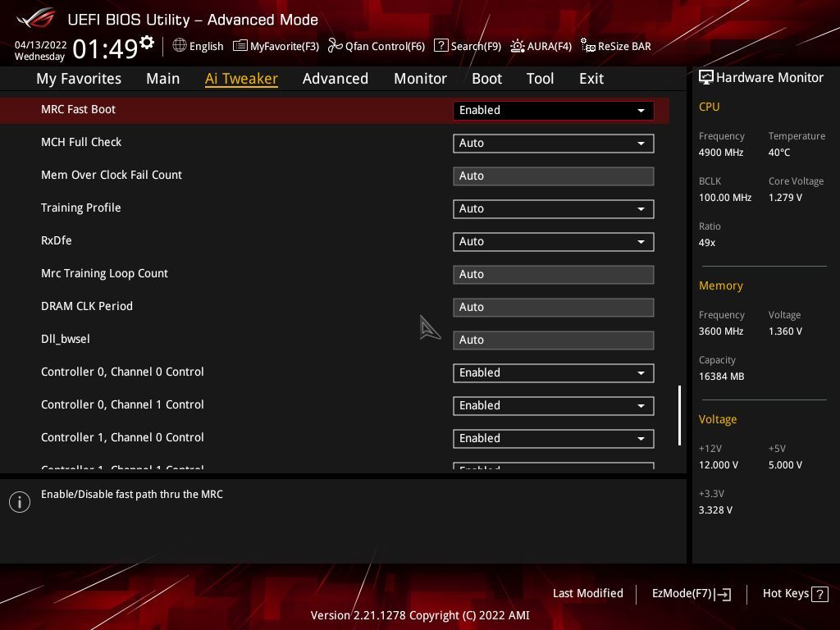Viewport: 840px width, 630px height.
Task: Open MRC Fast Boot dropdown
Action: tap(554, 111)
